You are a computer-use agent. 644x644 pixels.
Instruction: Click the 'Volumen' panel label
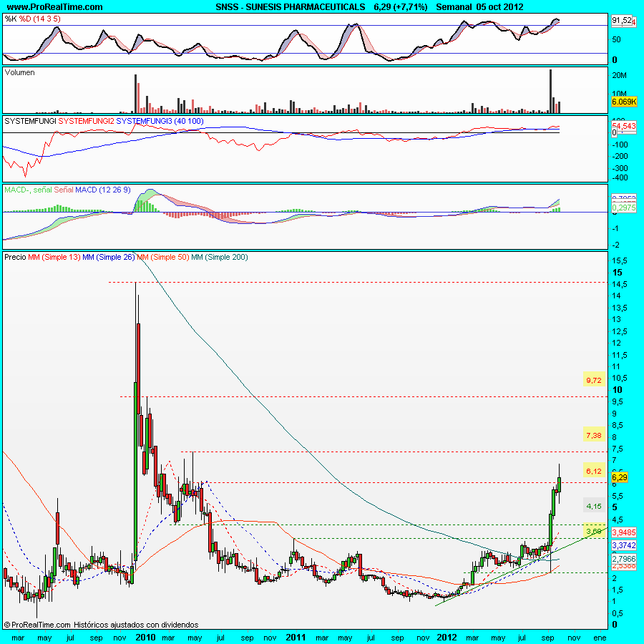point(20,73)
